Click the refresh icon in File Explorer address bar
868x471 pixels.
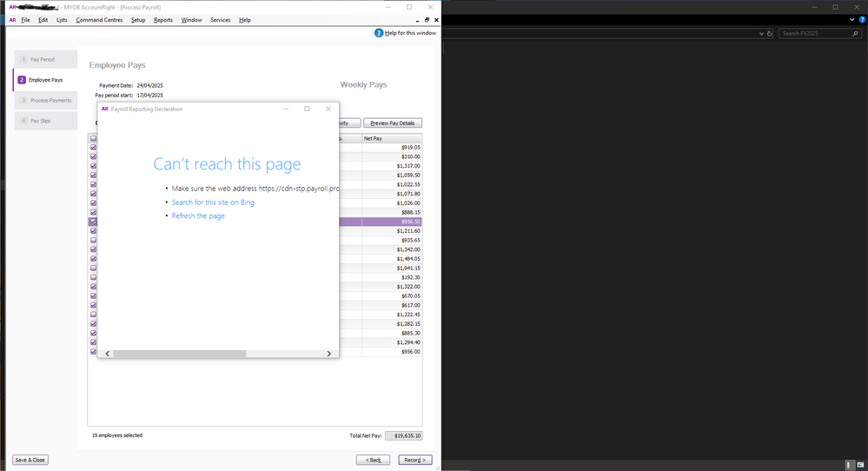pos(770,34)
